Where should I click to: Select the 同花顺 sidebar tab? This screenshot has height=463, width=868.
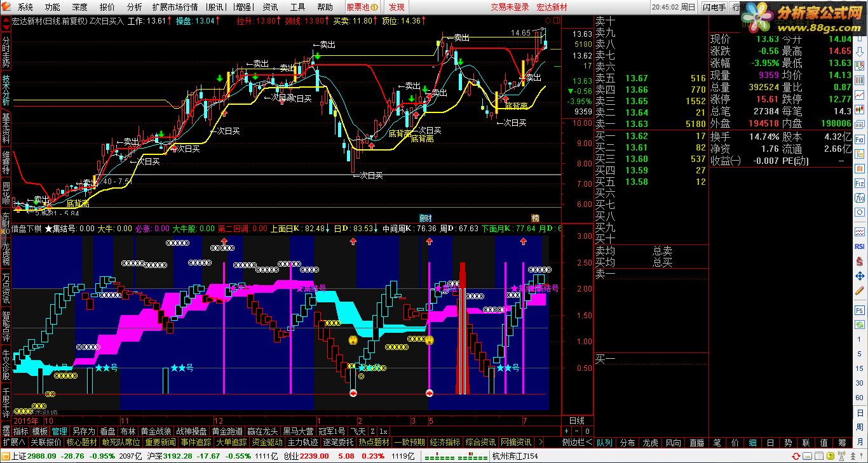6,194
